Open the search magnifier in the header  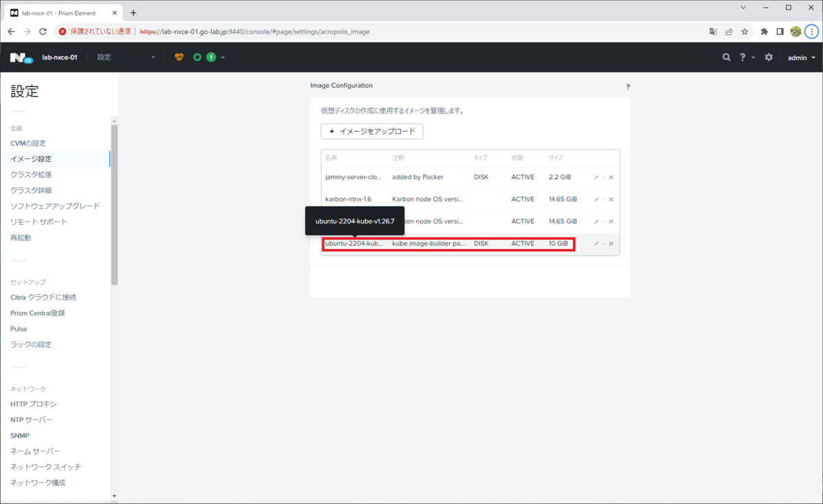[x=726, y=58]
